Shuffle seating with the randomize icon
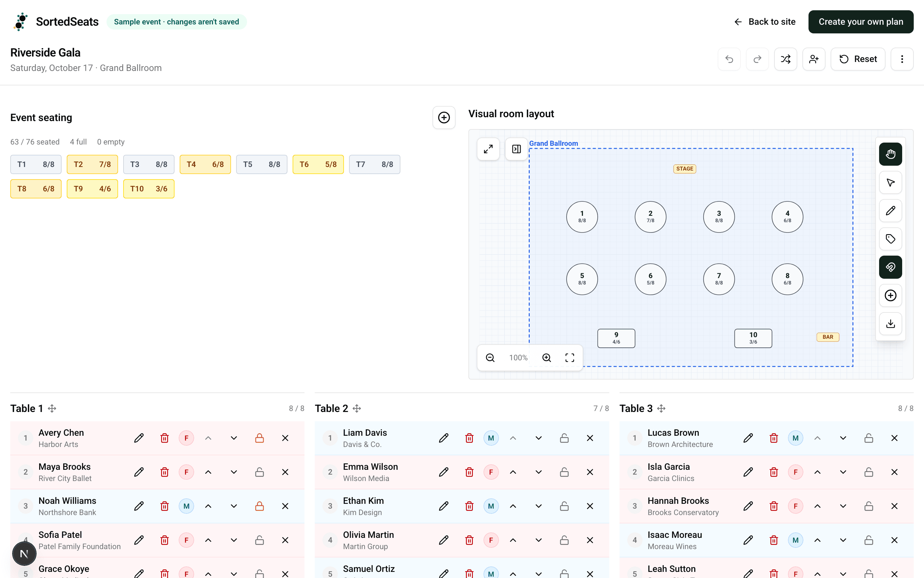924x578 pixels. coord(785,59)
